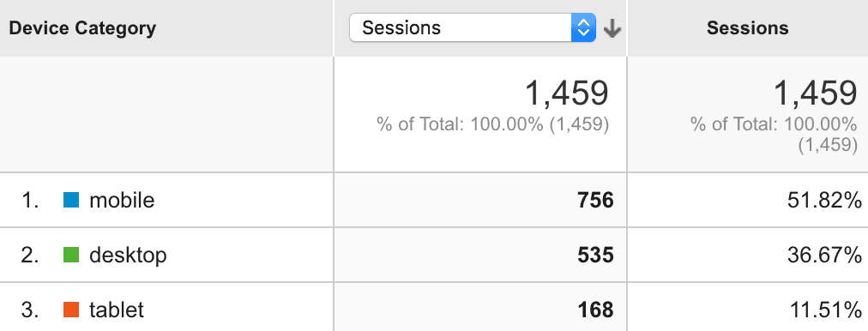Viewport: 868px width, 331px height.
Task: Select the mobile device category row
Action: click(x=434, y=200)
